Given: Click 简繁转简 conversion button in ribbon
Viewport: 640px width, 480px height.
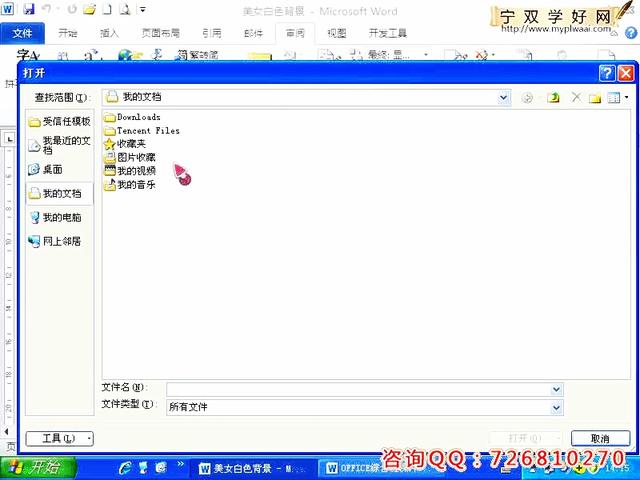Looking at the screenshot, I should point(197,55).
